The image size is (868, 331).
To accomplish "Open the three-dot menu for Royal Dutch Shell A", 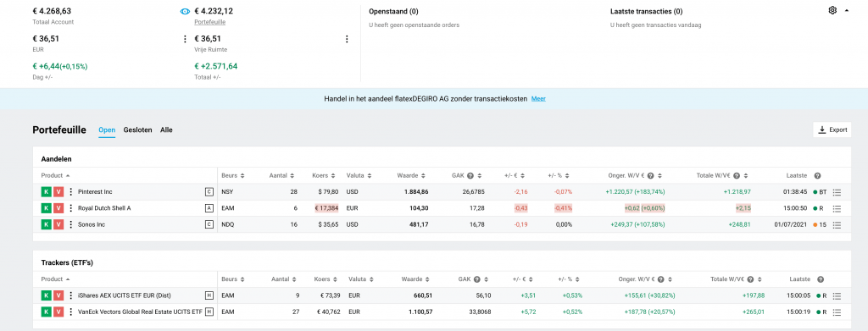I will tap(70, 208).
